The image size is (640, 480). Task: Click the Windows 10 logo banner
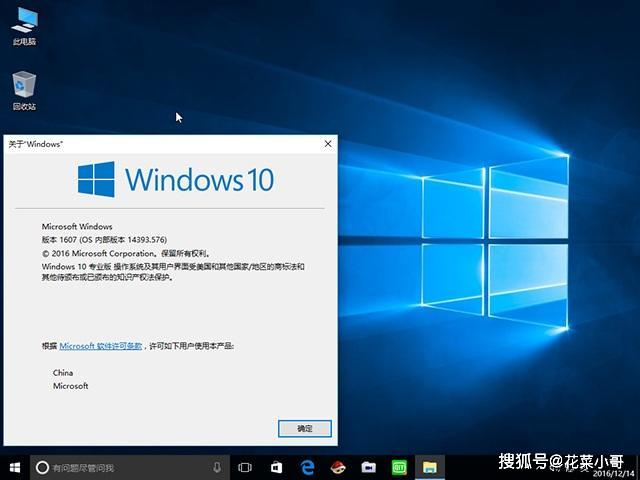click(175, 180)
